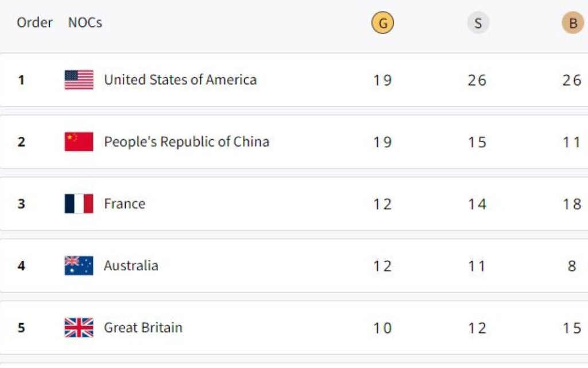Click the silver medal S header icon

(x=478, y=24)
